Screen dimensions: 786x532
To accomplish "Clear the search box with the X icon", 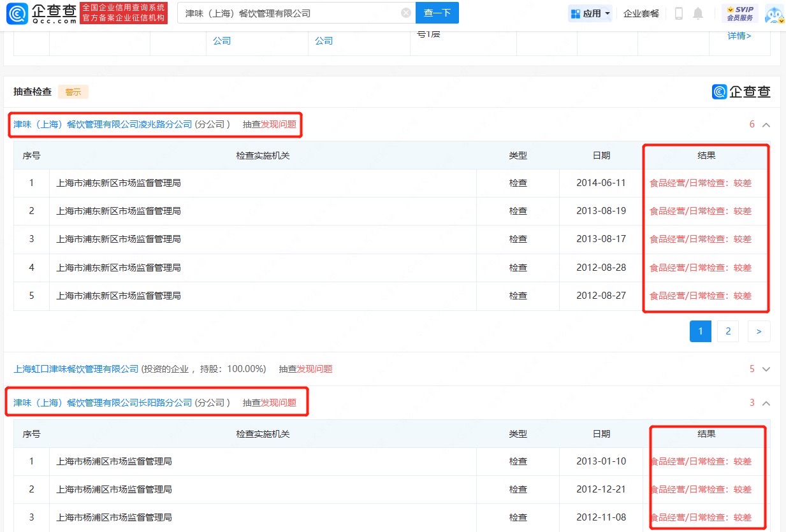I will [406, 13].
